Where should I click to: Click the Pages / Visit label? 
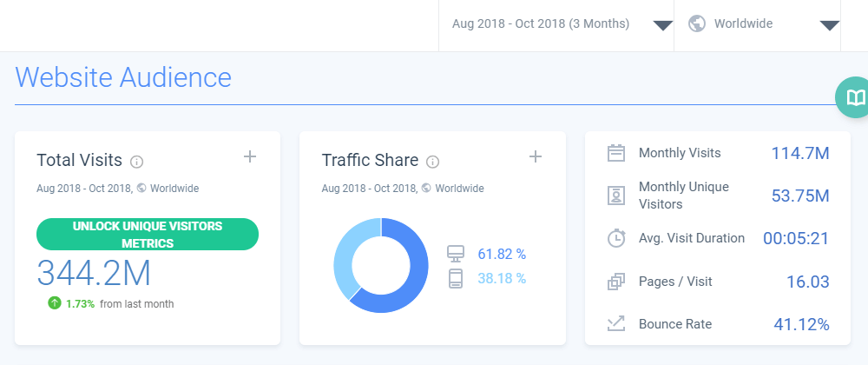click(675, 282)
